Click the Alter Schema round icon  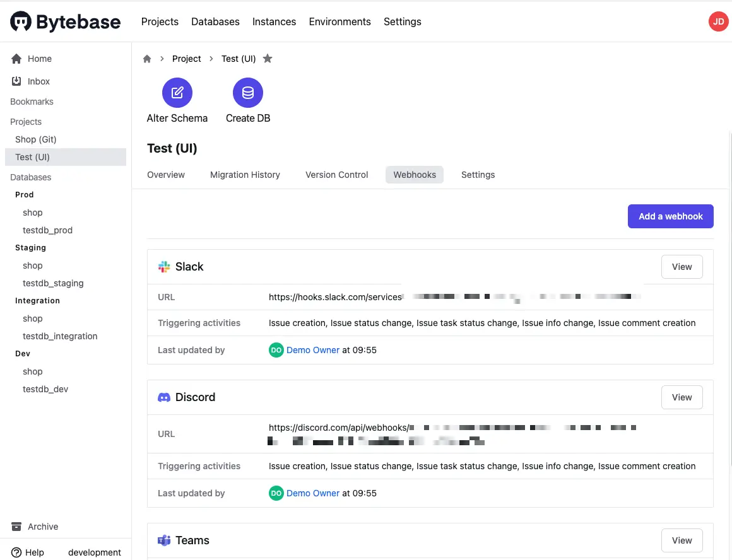(177, 93)
